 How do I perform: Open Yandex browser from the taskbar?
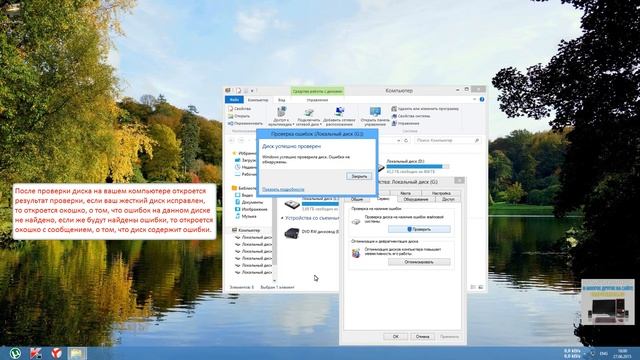click(56, 353)
